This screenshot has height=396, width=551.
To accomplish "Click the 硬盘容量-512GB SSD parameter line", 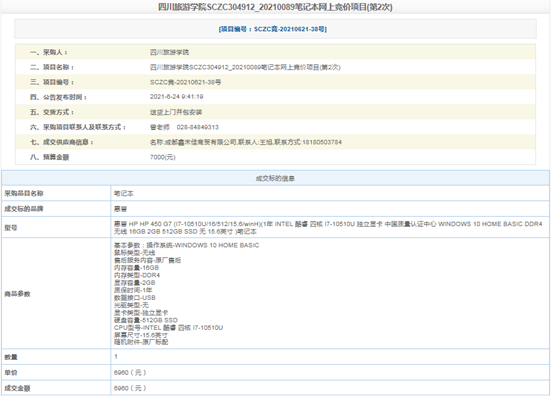I will point(146,320).
